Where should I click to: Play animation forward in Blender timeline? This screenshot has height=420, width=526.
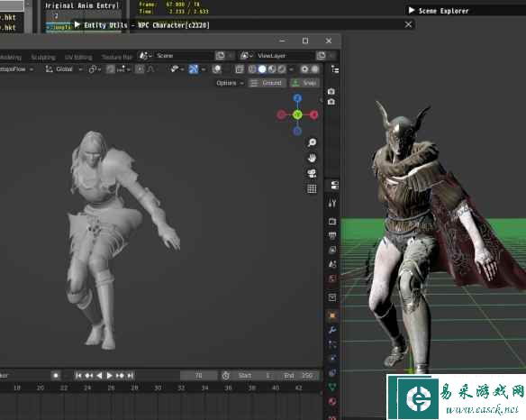(x=109, y=375)
